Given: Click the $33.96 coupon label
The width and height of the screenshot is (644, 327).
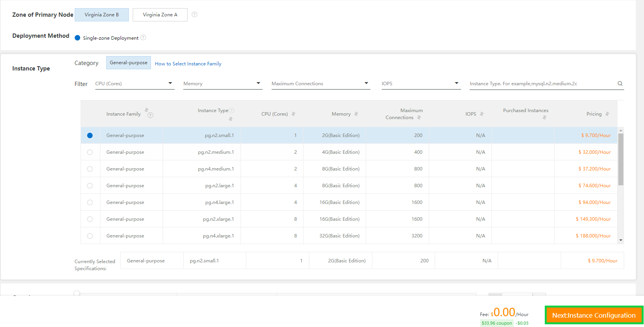Looking at the screenshot, I should pyautogui.click(x=497, y=323).
